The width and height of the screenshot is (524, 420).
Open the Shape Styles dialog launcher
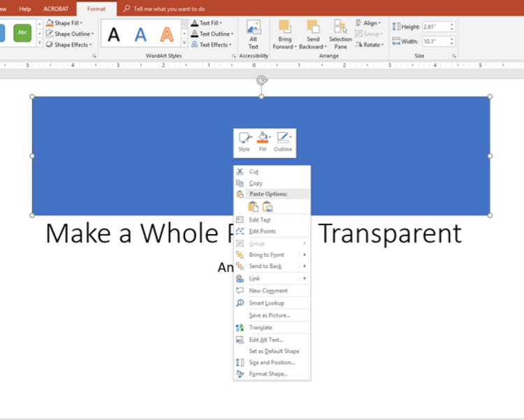click(94, 56)
